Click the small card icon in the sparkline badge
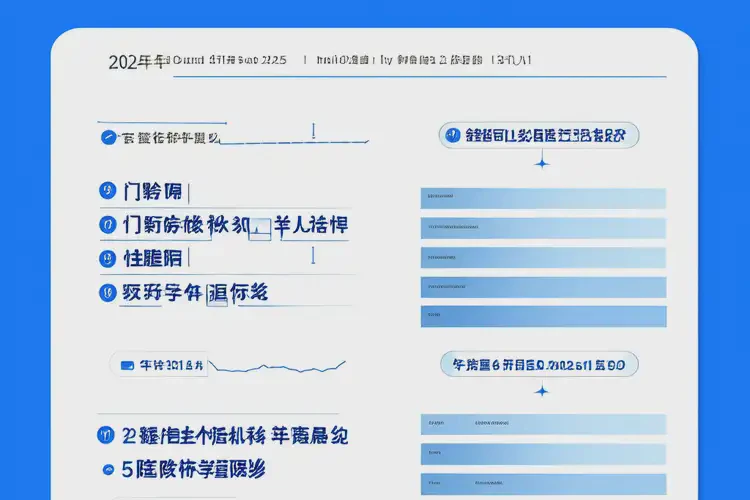This screenshot has width=750, height=500. pyautogui.click(x=127, y=366)
